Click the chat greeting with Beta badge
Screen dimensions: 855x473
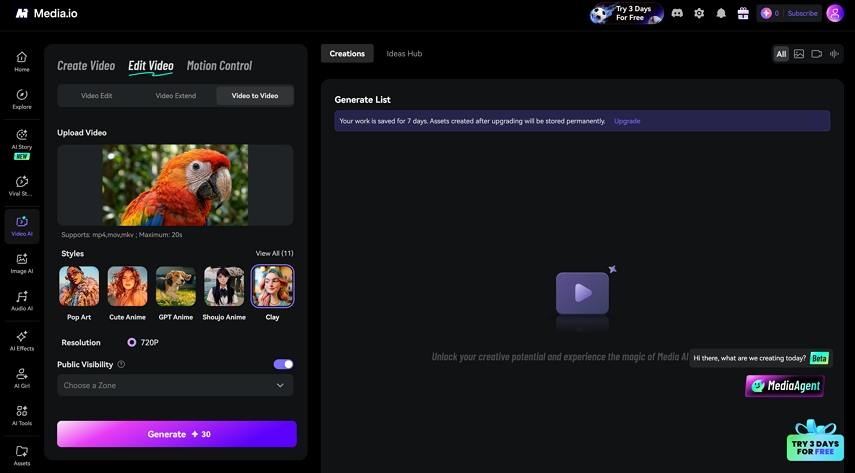point(761,358)
